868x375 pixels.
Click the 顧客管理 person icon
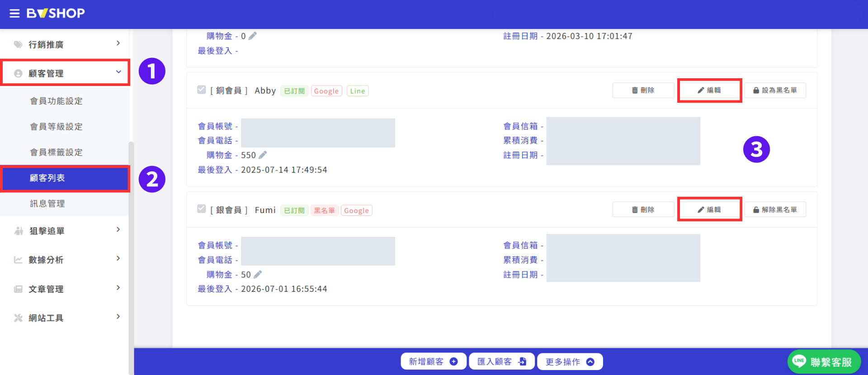point(18,73)
